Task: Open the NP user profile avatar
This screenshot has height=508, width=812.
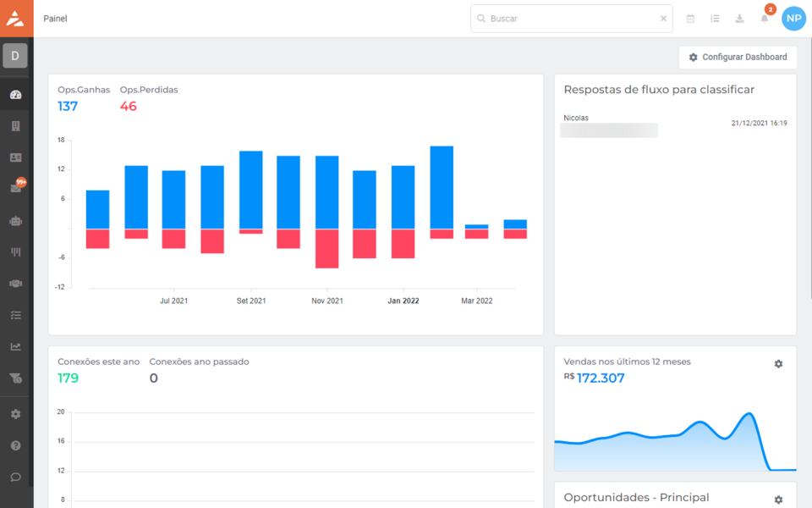Action: click(x=793, y=19)
